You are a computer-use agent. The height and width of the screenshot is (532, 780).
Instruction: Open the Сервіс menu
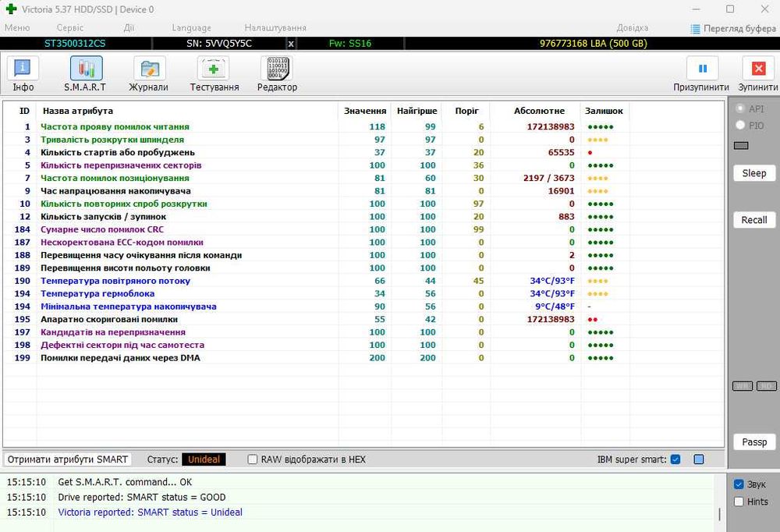tap(70, 28)
